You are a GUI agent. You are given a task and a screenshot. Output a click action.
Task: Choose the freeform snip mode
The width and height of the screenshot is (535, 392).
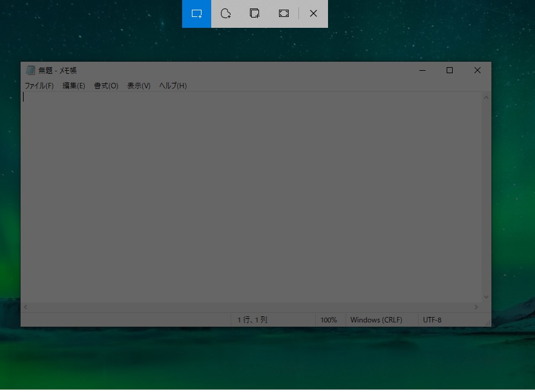point(226,14)
